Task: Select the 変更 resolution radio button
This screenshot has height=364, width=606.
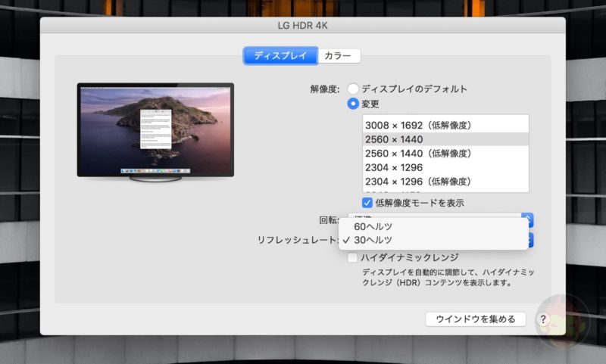Action: (352, 104)
